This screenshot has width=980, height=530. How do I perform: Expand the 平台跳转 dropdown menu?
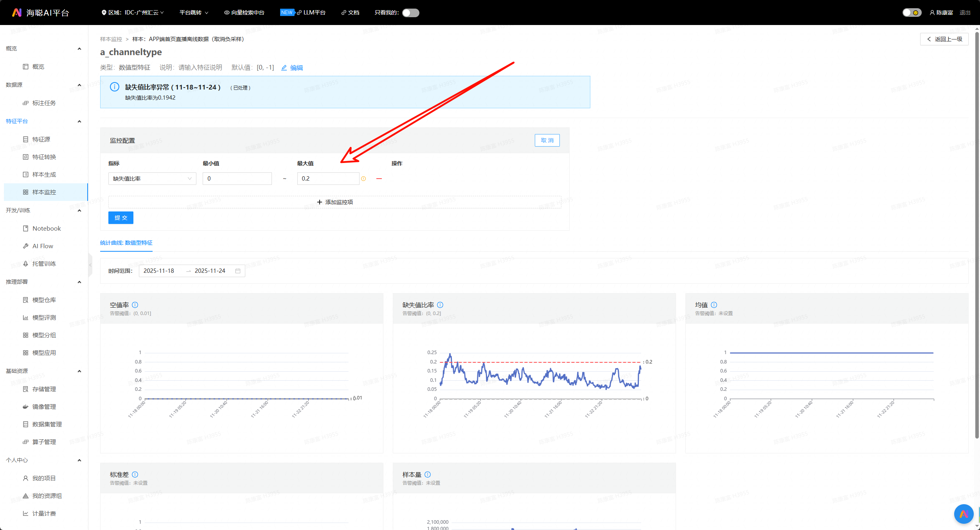point(194,13)
